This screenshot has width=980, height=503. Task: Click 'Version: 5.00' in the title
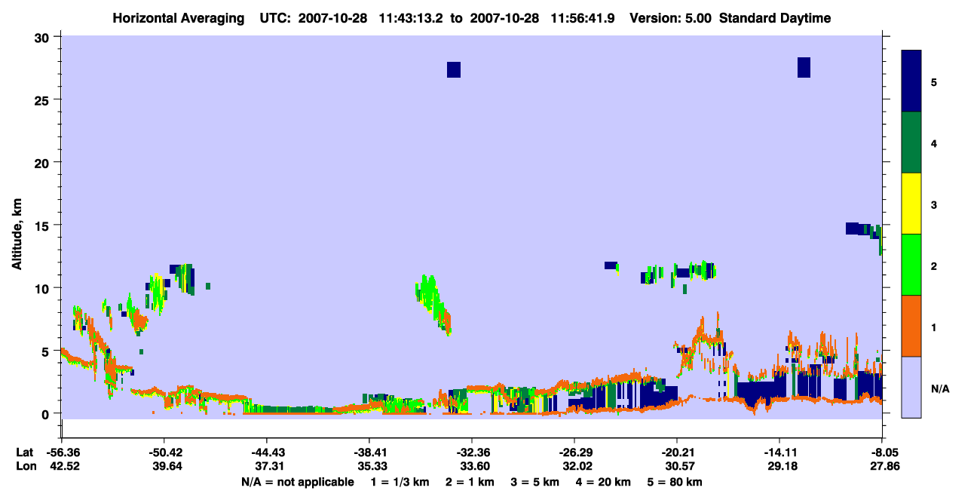[671, 18]
